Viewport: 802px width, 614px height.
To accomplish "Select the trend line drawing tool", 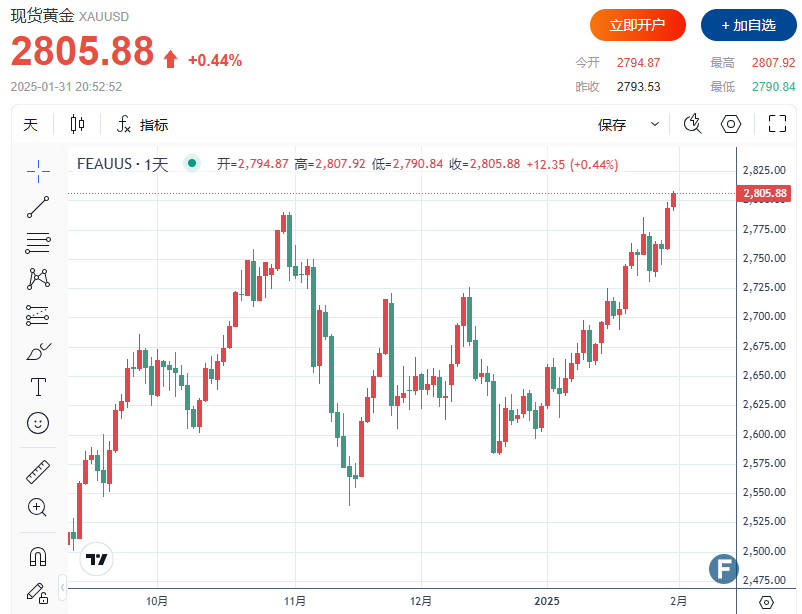I will coord(38,206).
